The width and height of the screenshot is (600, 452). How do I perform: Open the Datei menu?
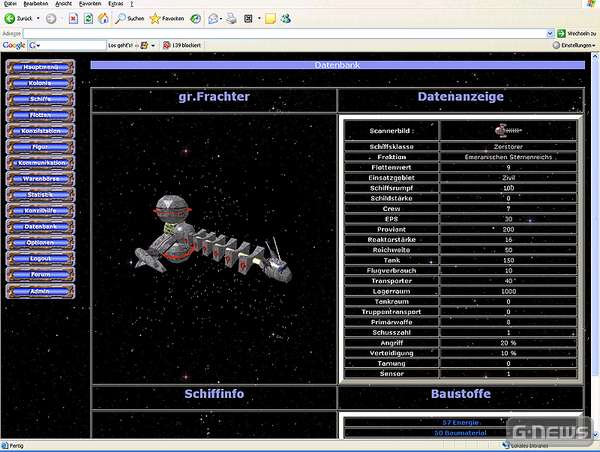[10, 4]
